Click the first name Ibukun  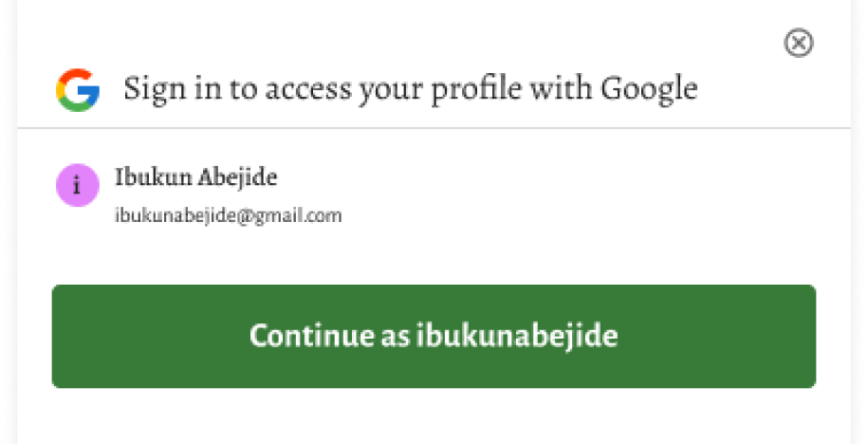[x=151, y=176]
